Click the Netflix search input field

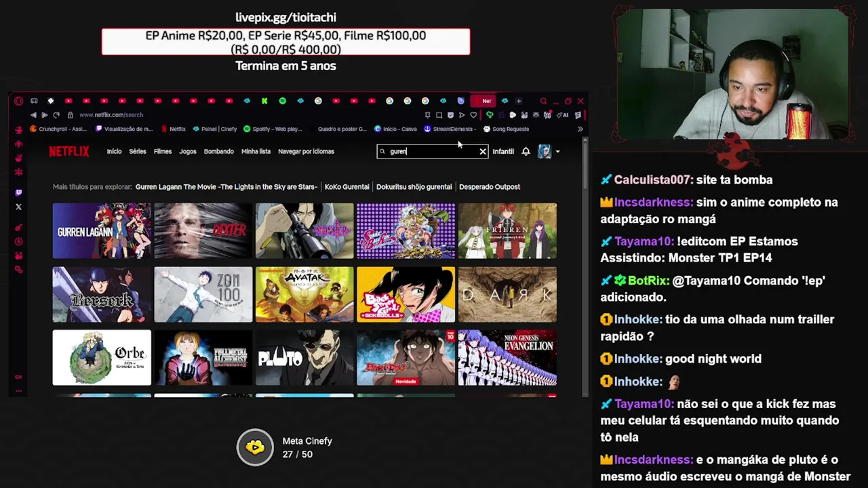click(x=433, y=152)
